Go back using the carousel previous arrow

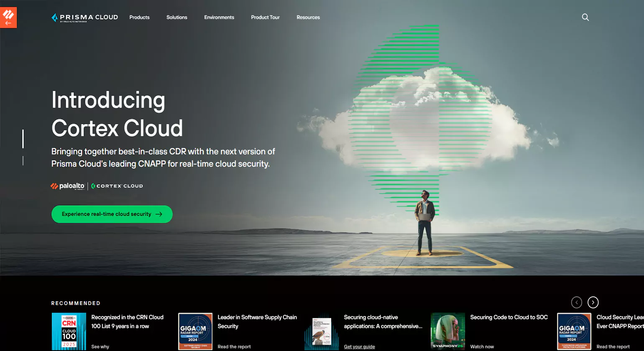(576, 302)
